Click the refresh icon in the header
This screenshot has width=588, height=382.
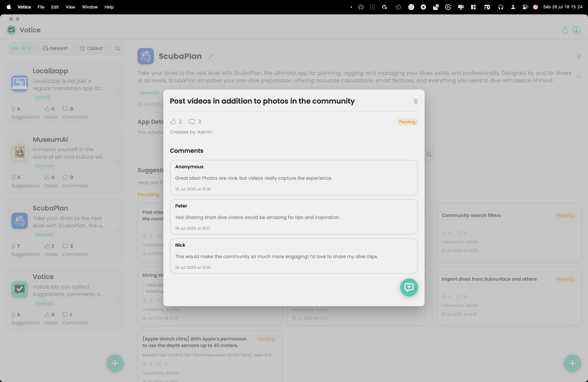565,30
